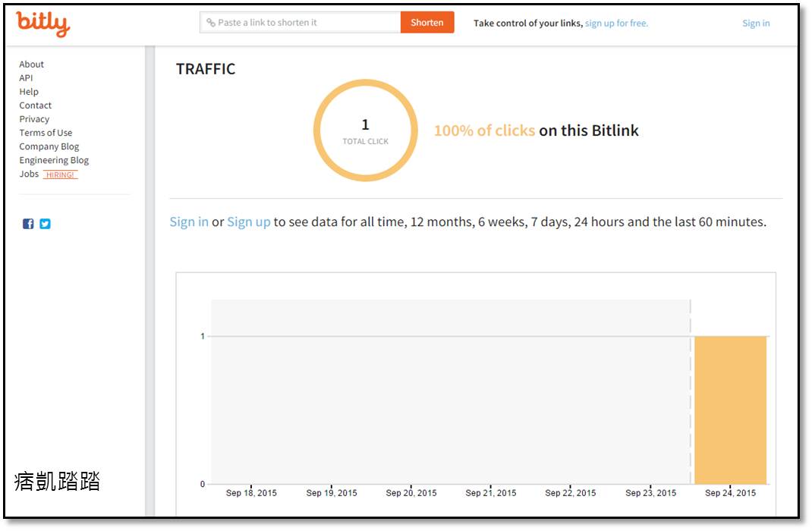This screenshot has width=812, height=531.
Task: Open the API link
Action: (26, 77)
